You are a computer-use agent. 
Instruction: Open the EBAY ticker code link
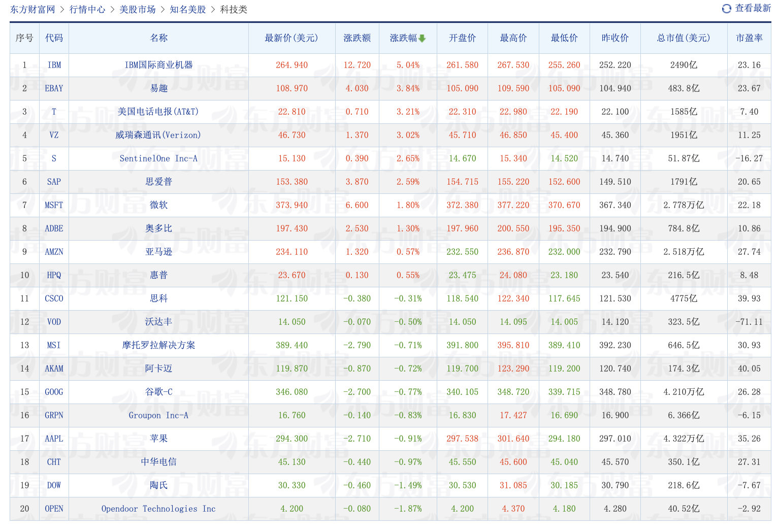(x=54, y=88)
